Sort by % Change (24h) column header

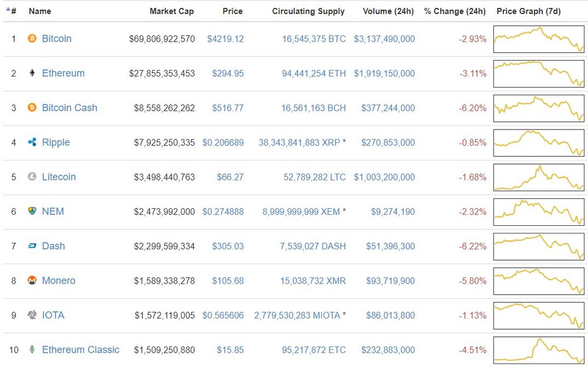coord(455,11)
